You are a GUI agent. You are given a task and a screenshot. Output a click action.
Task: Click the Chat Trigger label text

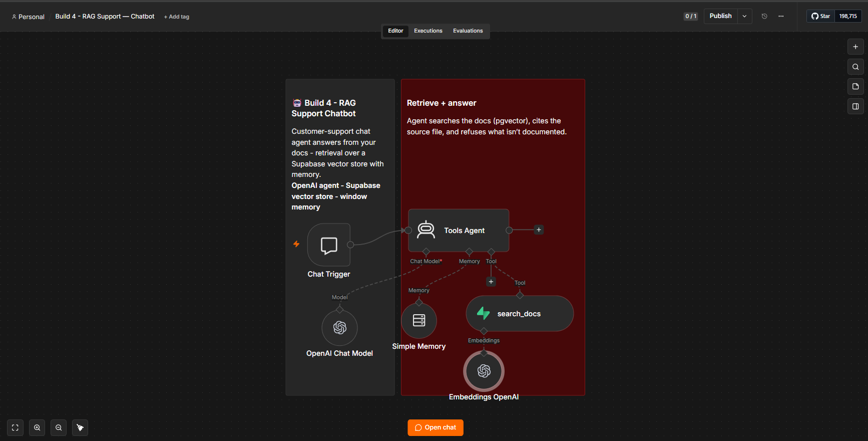[329, 274]
